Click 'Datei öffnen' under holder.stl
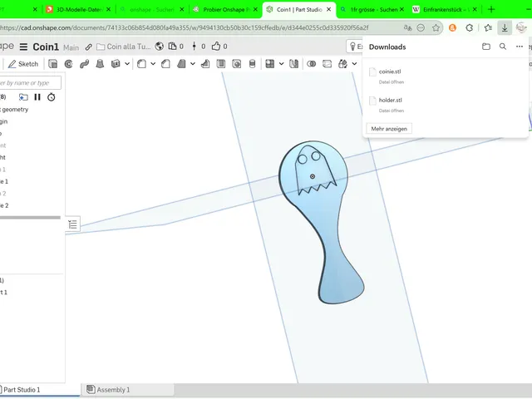This screenshot has width=532, height=399. (x=392, y=111)
